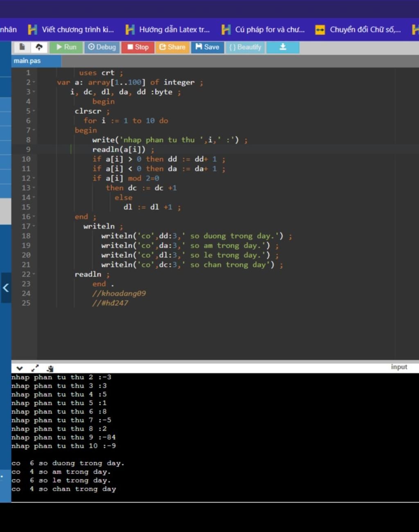The image size is (419, 532).
Task: Click the '//#hd247' comment line
Action: click(110, 303)
